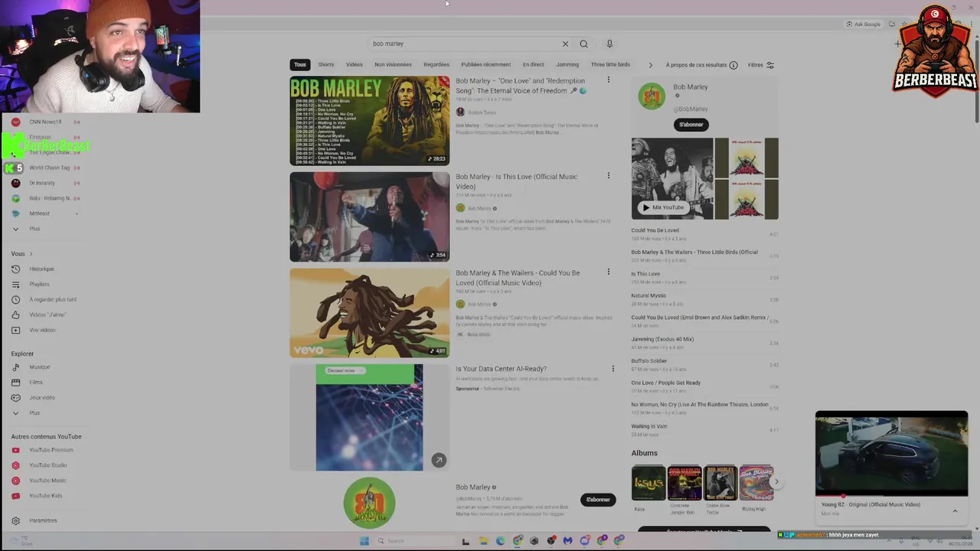Open more options for the 'One Love' video
The height and width of the screenshot is (551, 980).
pyautogui.click(x=609, y=80)
